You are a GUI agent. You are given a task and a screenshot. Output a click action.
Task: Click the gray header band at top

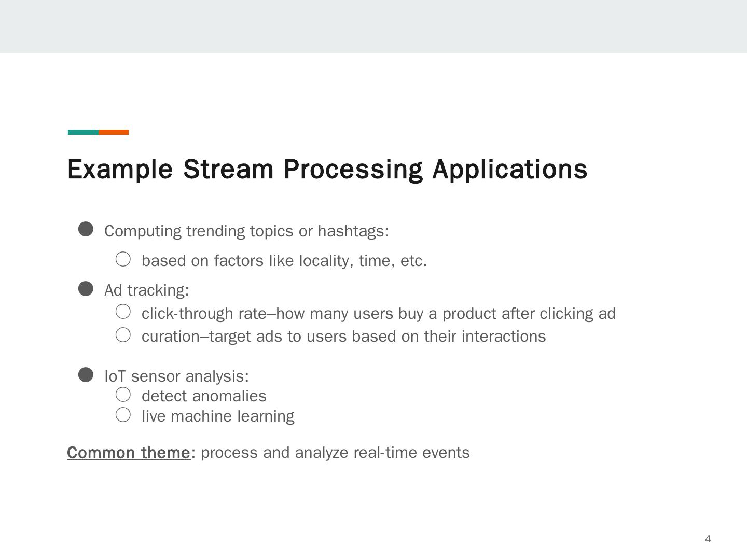pos(374,26)
